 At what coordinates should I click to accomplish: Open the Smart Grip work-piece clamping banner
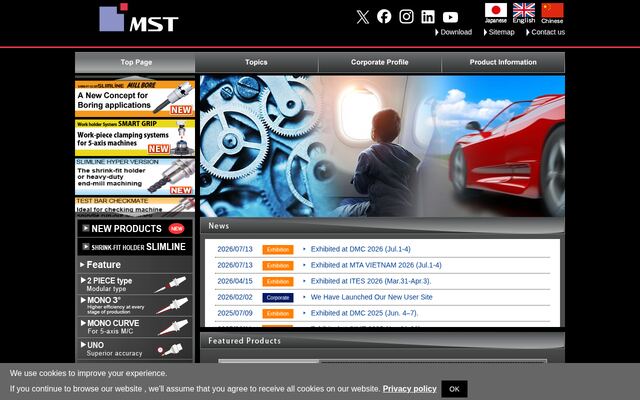pyautogui.click(x=135, y=138)
